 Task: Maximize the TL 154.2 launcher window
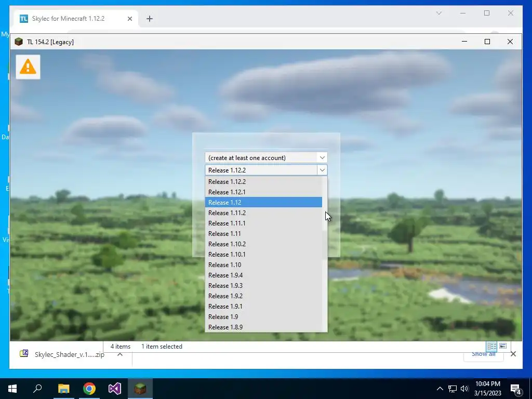point(487,42)
